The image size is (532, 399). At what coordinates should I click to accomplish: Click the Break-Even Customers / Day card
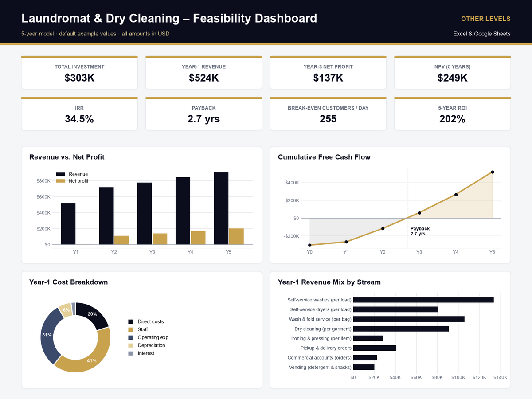pos(328,114)
